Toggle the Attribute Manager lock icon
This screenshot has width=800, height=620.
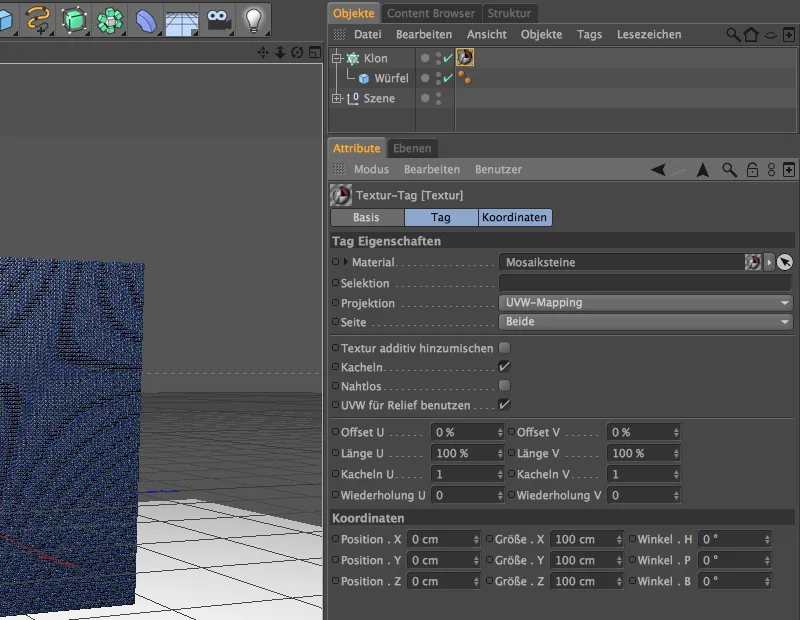point(752,169)
